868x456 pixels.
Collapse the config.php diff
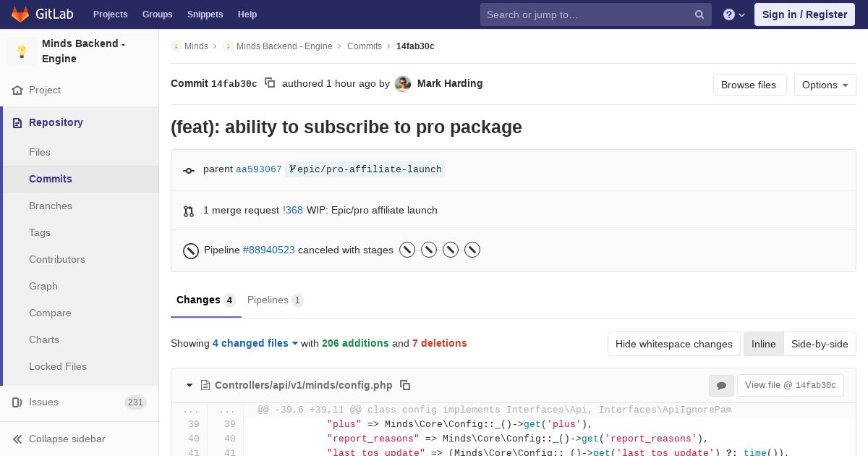tap(190, 385)
